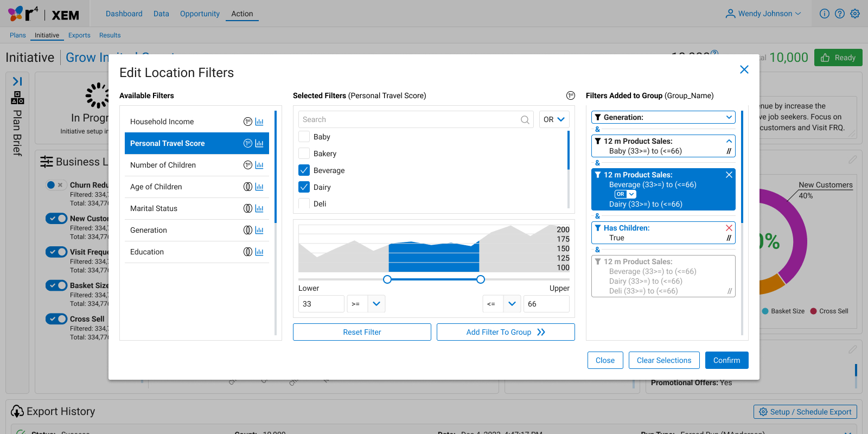
Task: Go to the Dashboard menu
Action: point(124,14)
